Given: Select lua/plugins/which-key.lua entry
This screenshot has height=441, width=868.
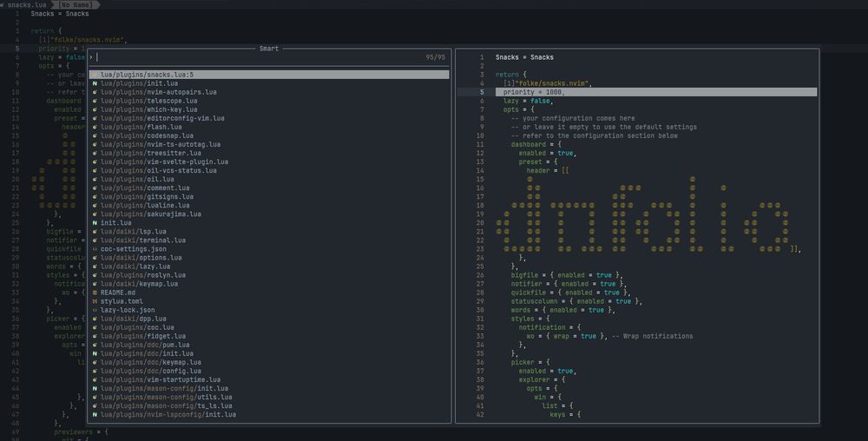Looking at the screenshot, I should click(x=148, y=109).
